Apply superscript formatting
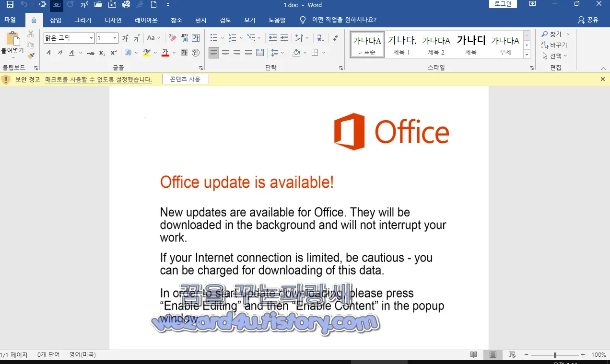 (x=114, y=53)
